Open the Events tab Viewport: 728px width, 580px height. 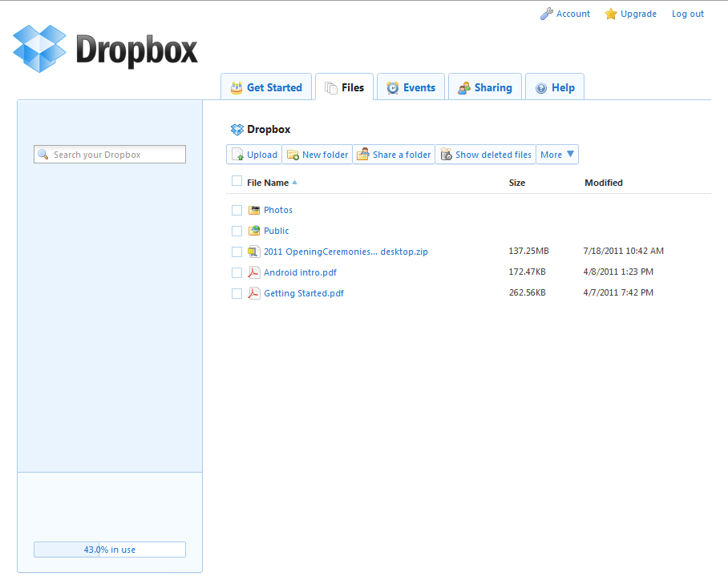coord(411,87)
